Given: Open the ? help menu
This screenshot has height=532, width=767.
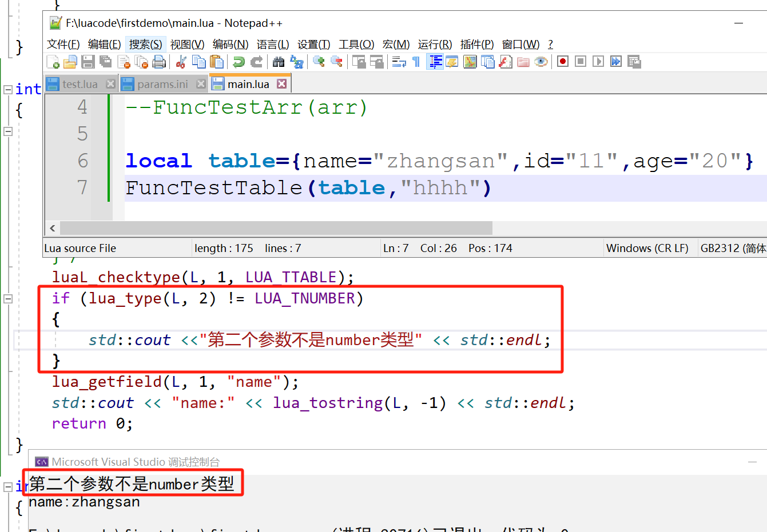Looking at the screenshot, I should pyautogui.click(x=550, y=44).
